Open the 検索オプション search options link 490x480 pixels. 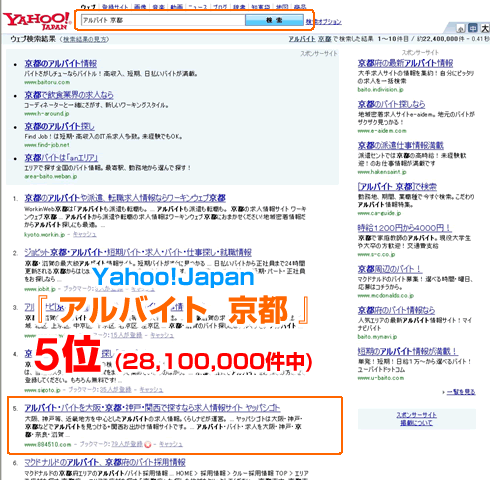click(x=324, y=22)
